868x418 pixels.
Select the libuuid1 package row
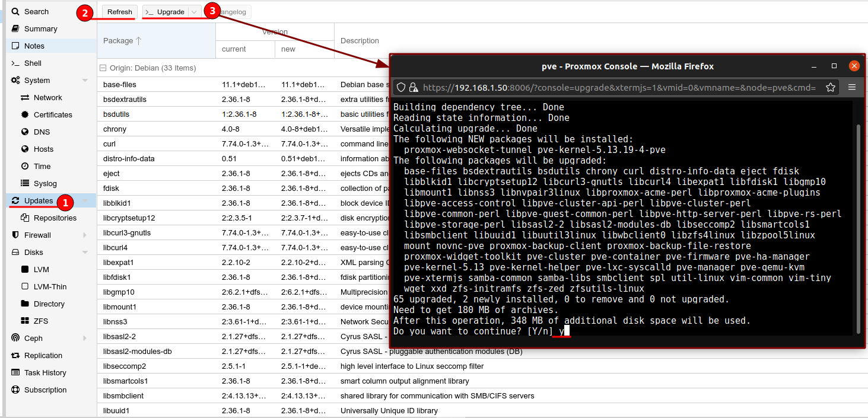[482, 411]
